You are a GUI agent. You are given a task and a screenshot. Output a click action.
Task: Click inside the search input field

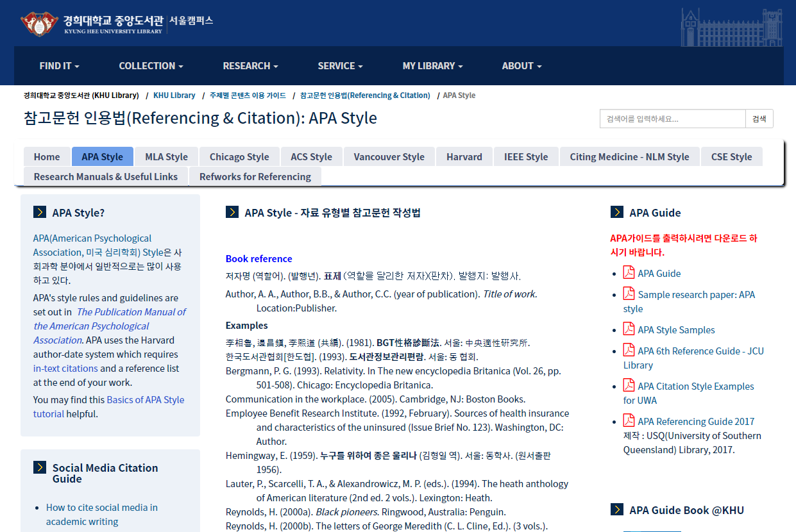[667, 119]
